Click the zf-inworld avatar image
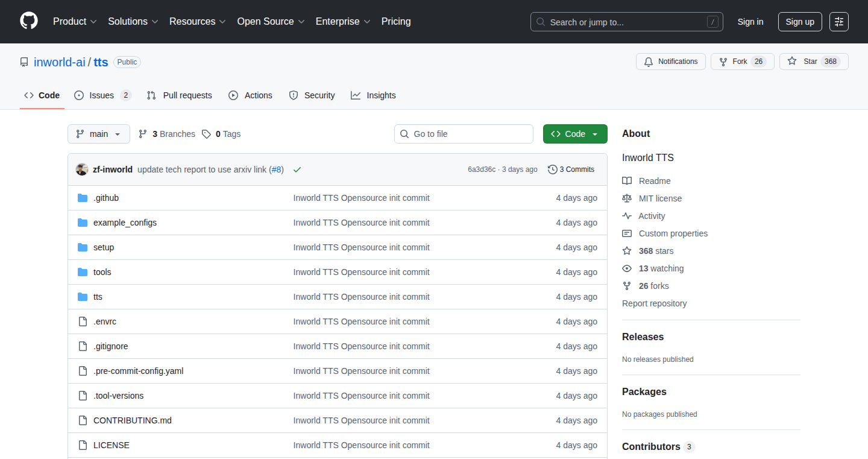The height and width of the screenshot is (459, 868). pos(82,169)
